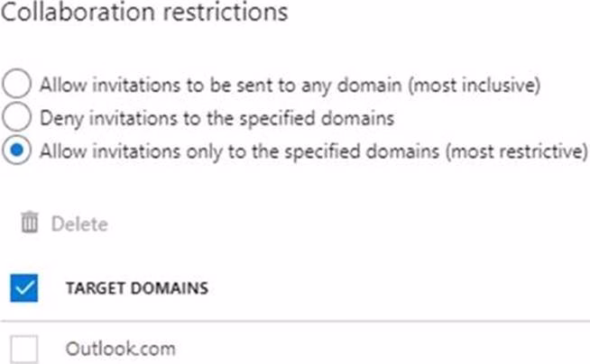The width and height of the screenshot is (590, 364).
Task: Click the trash can Delete icon
Action: [x=30, y=223]
